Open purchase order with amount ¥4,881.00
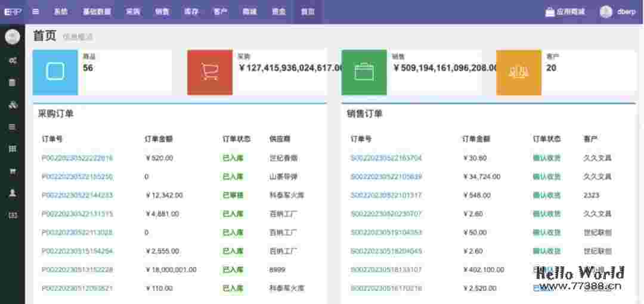 pos(77,214)
